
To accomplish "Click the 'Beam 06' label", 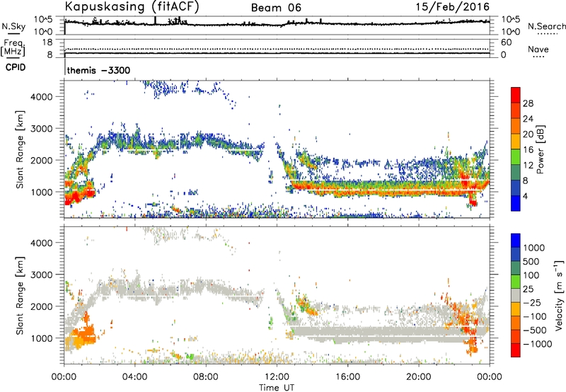I will (276, 8).
